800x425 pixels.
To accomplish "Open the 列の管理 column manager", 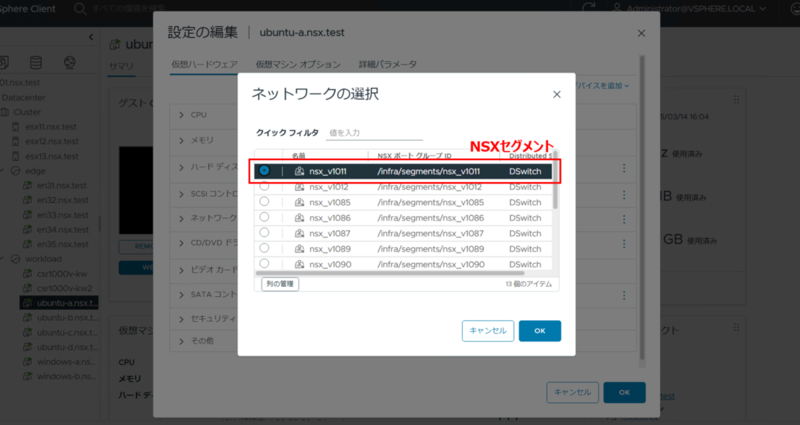I will click(280, 284).
